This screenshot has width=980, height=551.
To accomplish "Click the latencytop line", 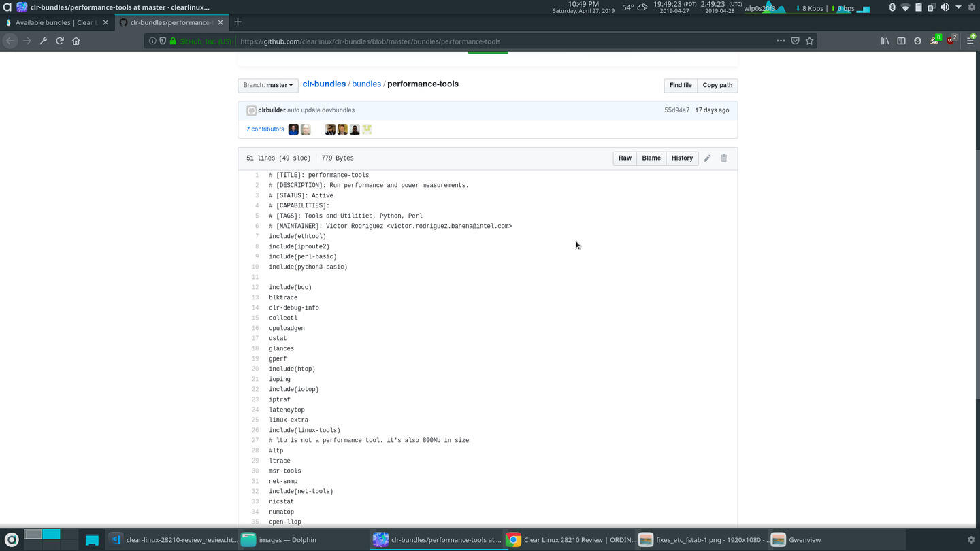I will tap(287, 410).
